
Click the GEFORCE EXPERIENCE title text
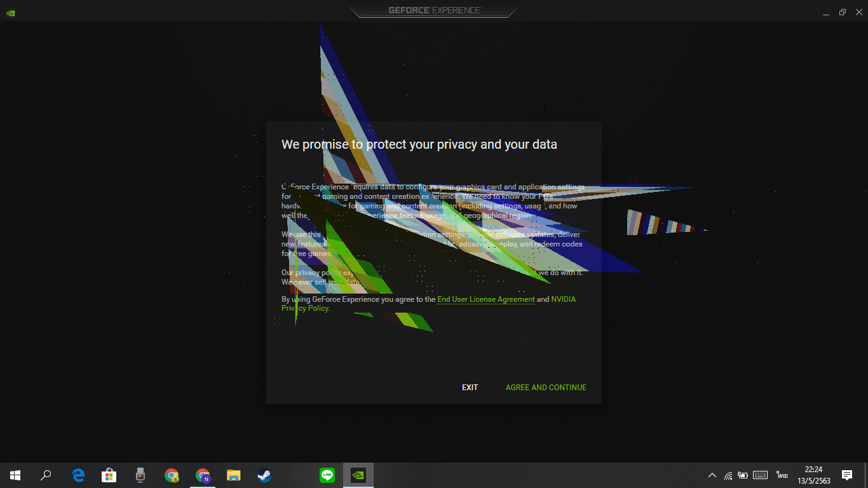435,10
